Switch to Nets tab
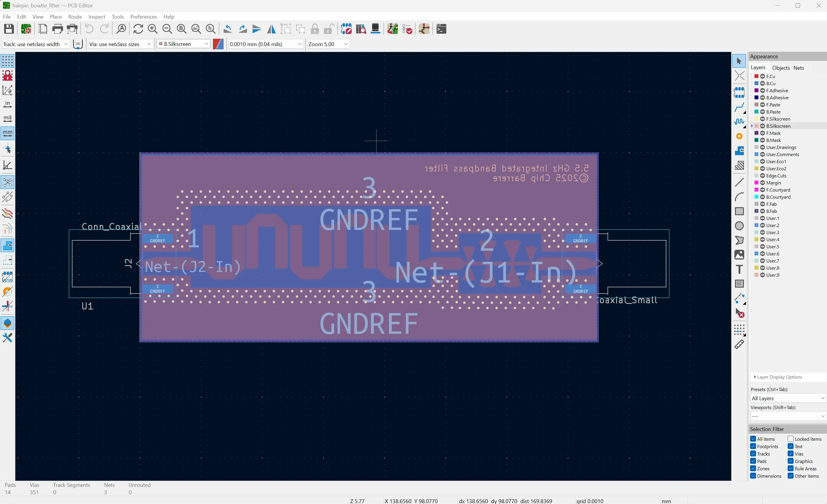The height and width of the screenshot is (504, 827). pos(799,68)
